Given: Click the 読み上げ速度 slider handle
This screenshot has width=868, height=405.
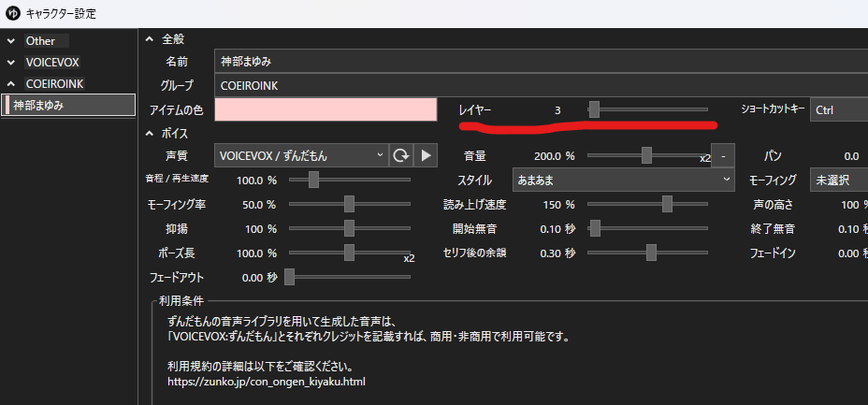Looking at the screenshot, I should point(667,204).
